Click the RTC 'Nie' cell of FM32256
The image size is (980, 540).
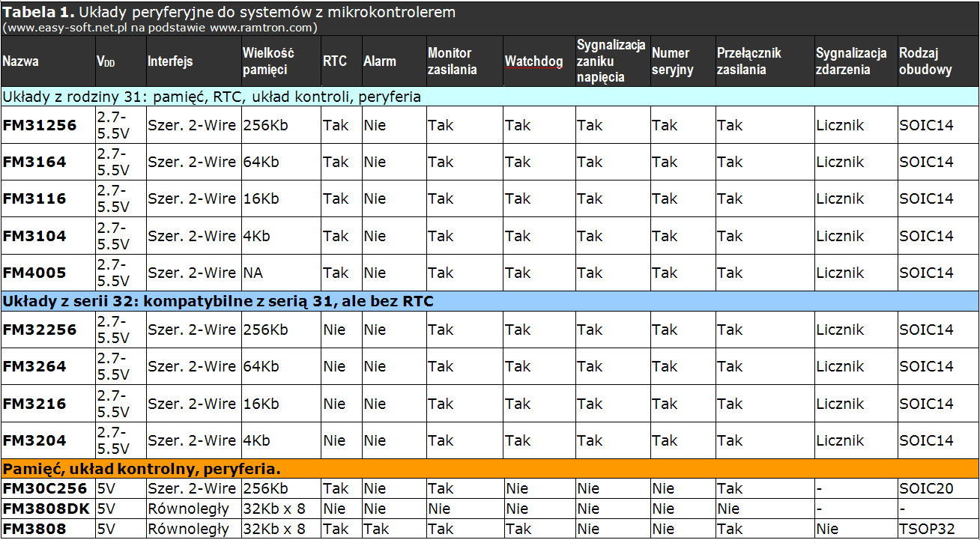point(342,330)
